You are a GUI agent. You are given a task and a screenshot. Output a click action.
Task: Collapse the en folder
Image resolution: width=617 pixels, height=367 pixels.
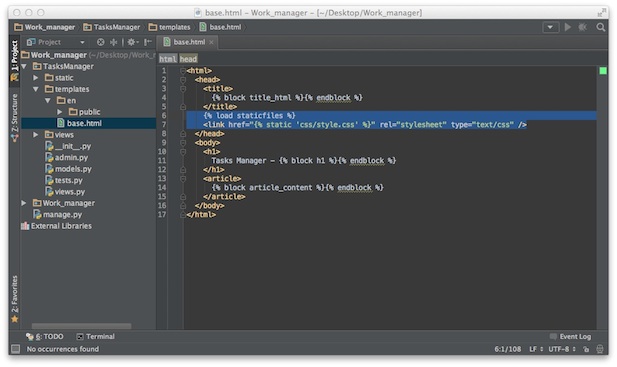pyautogui.click(x=48, y=101)
